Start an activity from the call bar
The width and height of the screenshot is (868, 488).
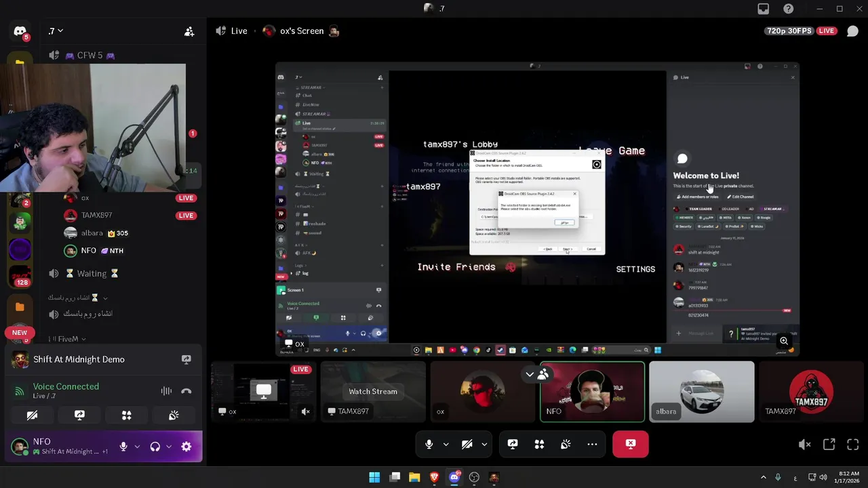[539, 445]
